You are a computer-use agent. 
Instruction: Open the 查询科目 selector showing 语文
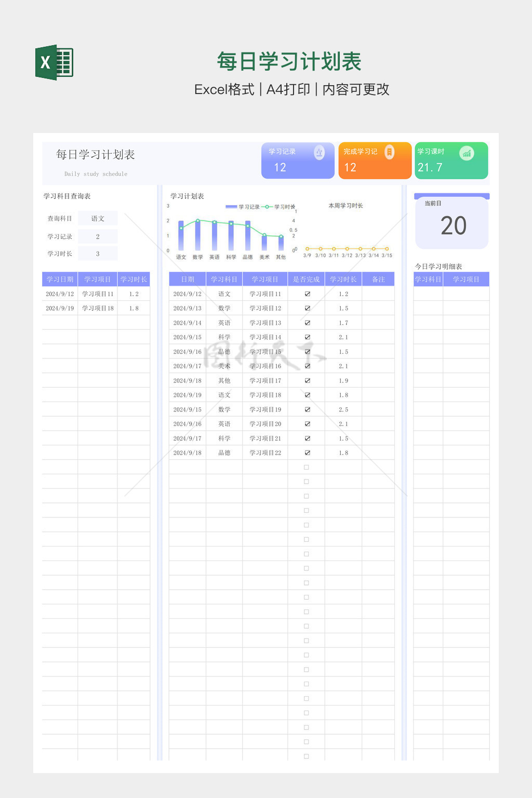point(98,219)
